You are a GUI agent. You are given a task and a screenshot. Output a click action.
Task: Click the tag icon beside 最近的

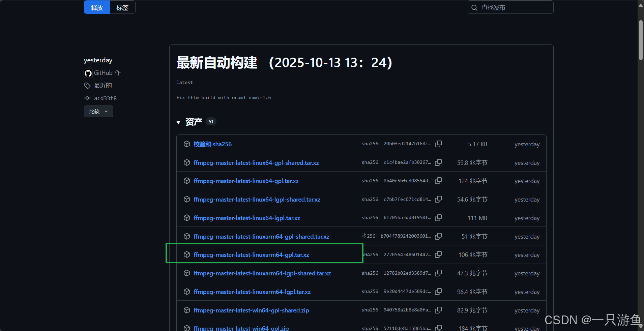pyautogui.click(x=87, y=86)
